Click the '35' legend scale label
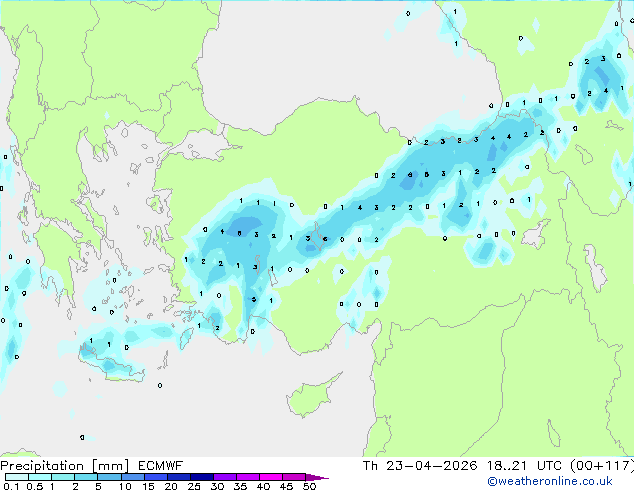This screenshot has height=490, width=634. pyautogui.click(x=240, y=486)
